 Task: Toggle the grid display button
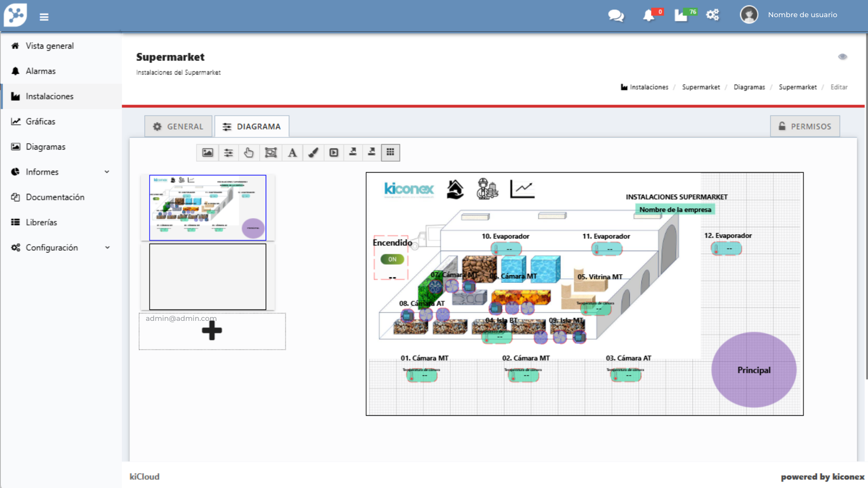click(x=390, y=153)
